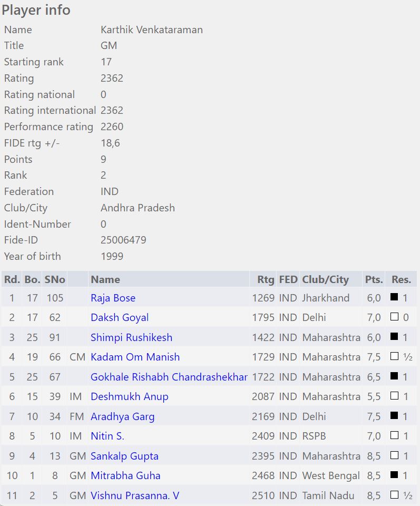Image resolution: width=420 pixels, height=506 pixels.
Task: Click black piece square in Aradhya Garg row
Action: tap(394, 416)
